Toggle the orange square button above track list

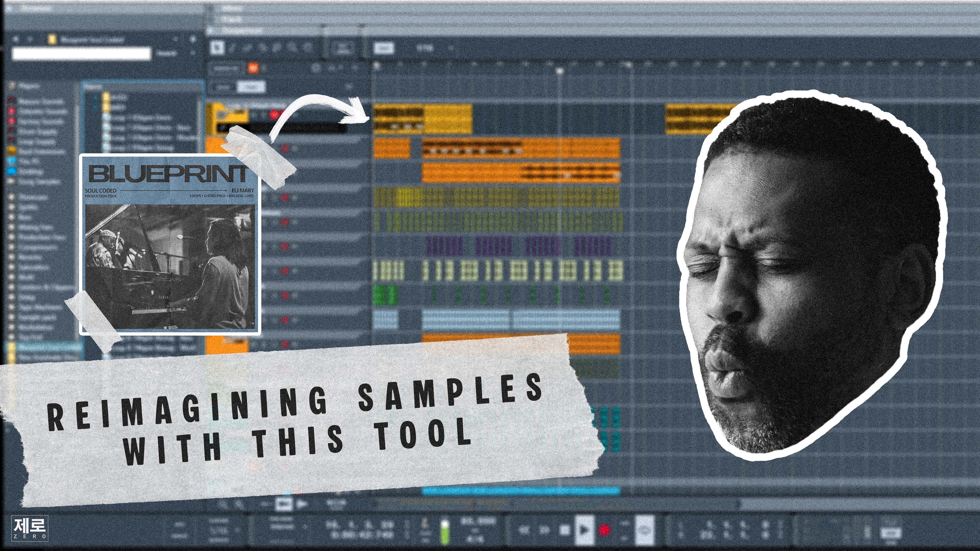tap(253, 68)
